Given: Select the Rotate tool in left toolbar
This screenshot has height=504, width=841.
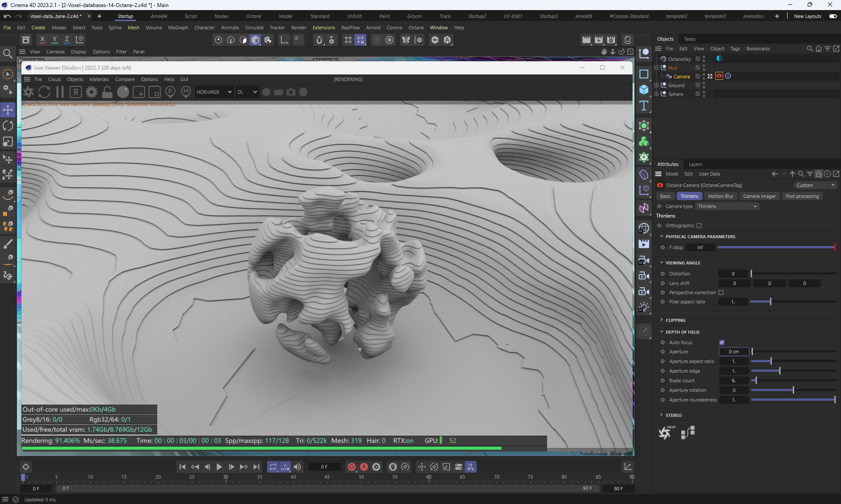Looking at the screenshot, I should (8, 126).
